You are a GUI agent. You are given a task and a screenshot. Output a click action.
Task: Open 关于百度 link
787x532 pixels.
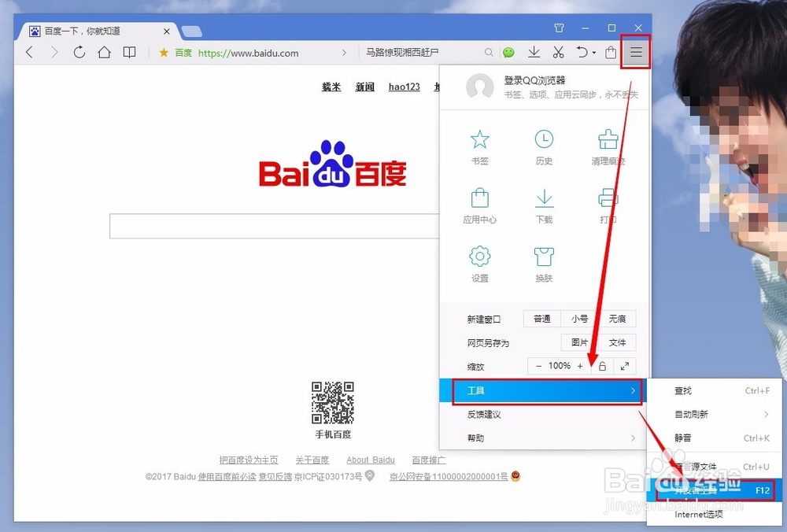coord(312,460)
